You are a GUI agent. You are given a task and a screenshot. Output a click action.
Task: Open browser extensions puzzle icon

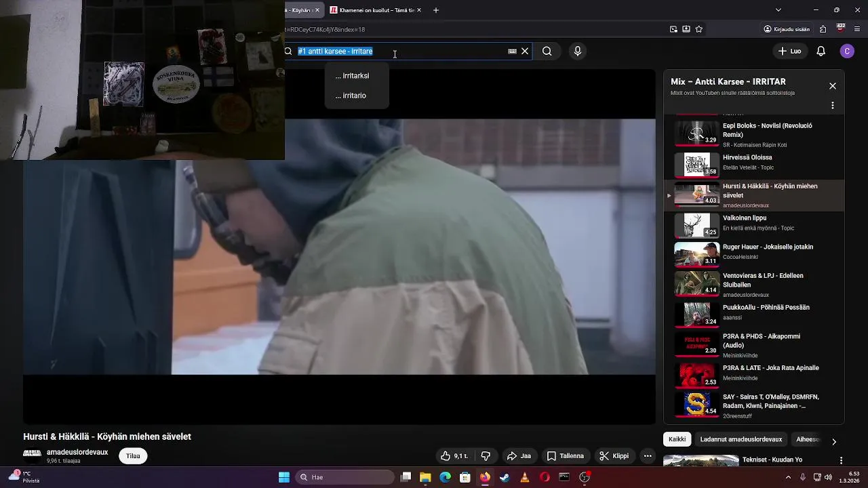coord(823,29)
